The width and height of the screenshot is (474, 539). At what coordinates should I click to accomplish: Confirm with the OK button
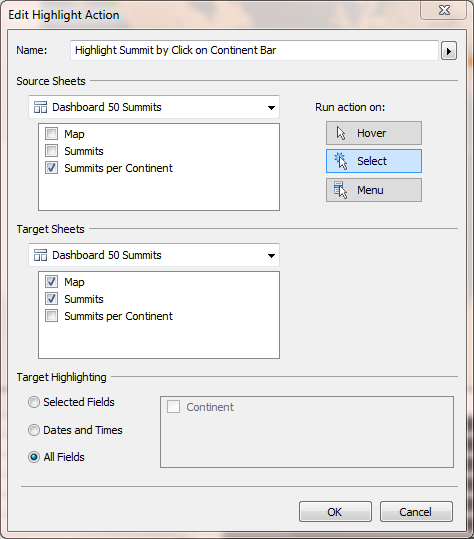335,512
